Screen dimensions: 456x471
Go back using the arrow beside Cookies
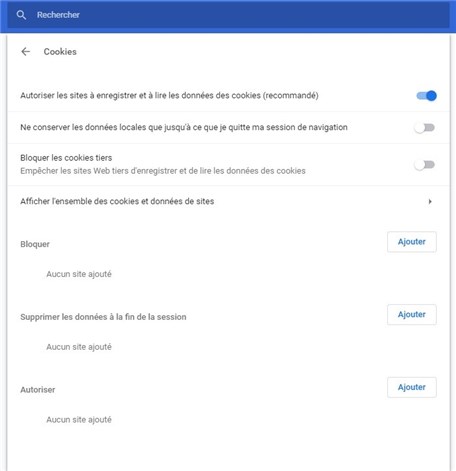[26, 52]
